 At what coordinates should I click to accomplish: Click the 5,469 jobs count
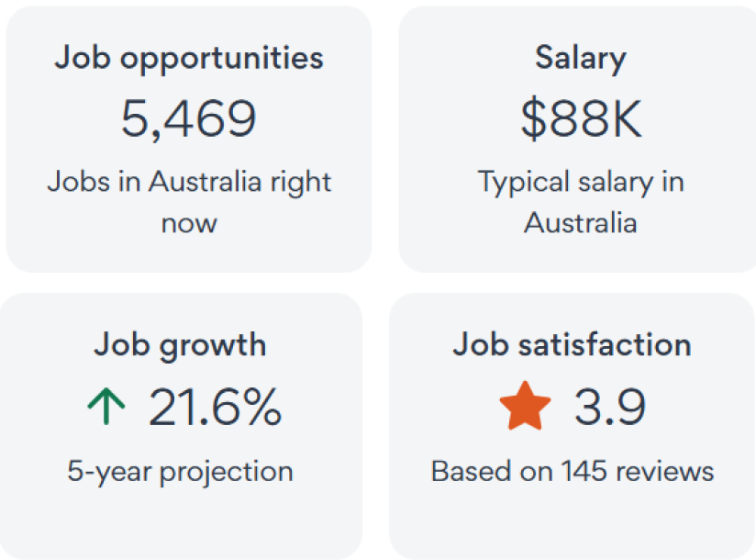coord(189,118)
